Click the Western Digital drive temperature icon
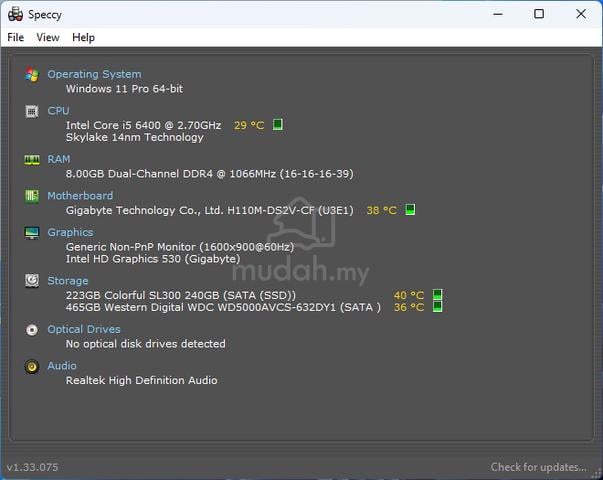Screen dimensions: 603x480 pyautogui.click(x=437, y=307)
